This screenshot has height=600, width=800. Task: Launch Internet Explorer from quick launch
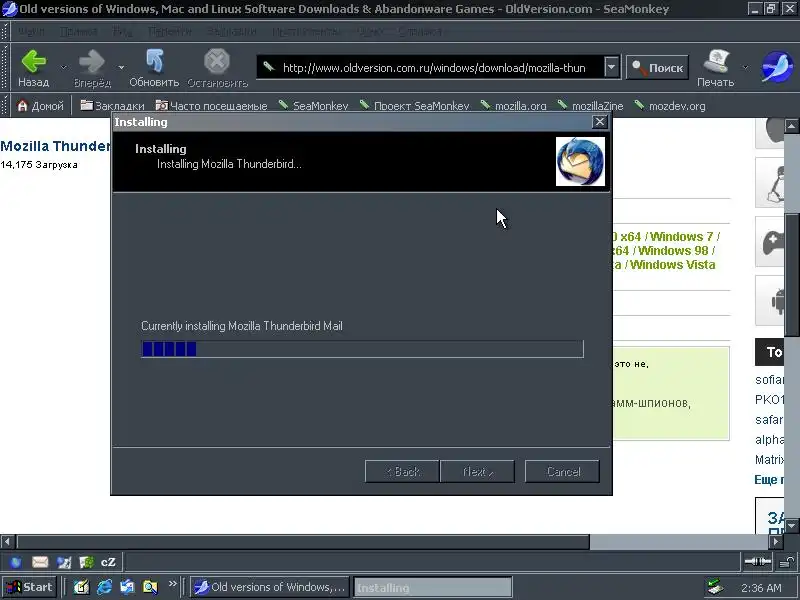(x=105, y=587)
